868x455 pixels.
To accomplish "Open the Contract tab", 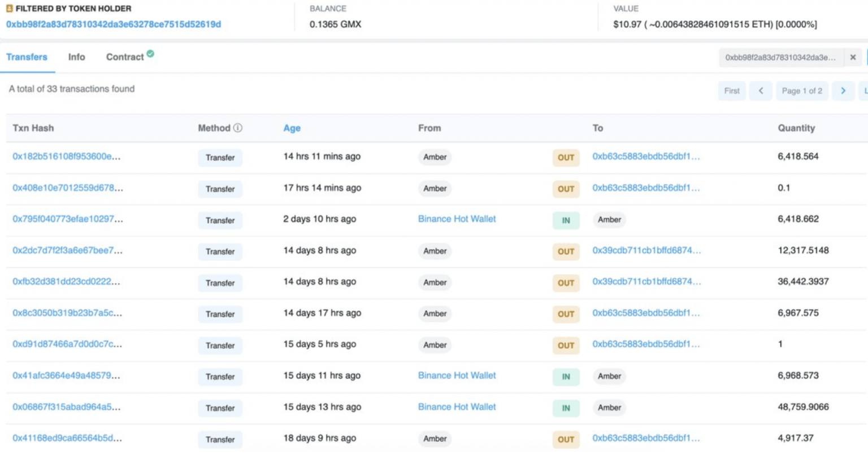I will pyautogui.click(x=124, y=57).
